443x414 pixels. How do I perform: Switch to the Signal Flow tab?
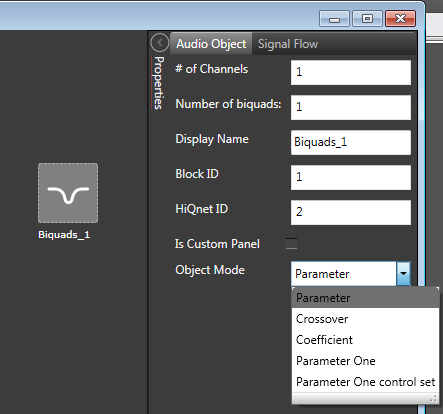(288, 44)
